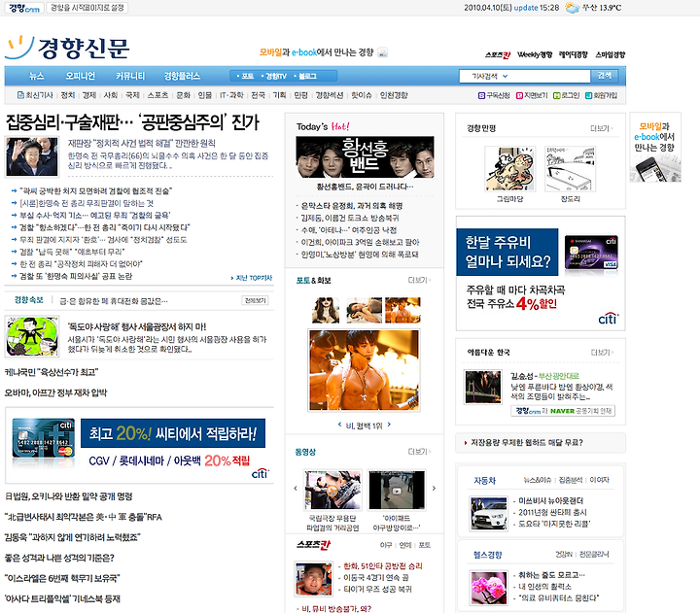Open '한화, 51안타 공방전 승리' article
The width and height of the screenshot is (700, 613).
383,565
